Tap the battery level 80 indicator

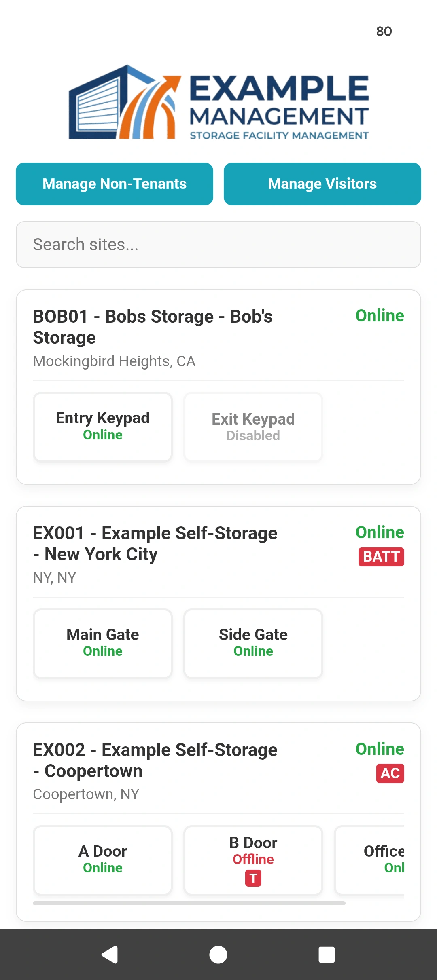(x=384, y=31)
